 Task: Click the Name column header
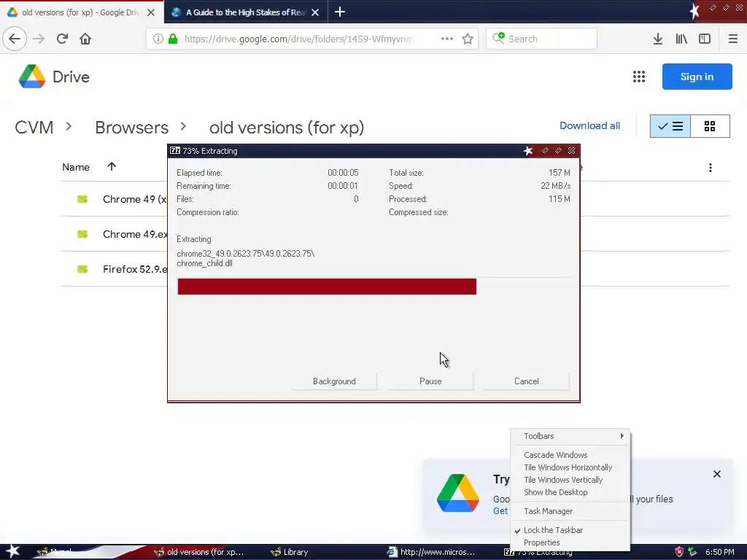click(76, 167)
